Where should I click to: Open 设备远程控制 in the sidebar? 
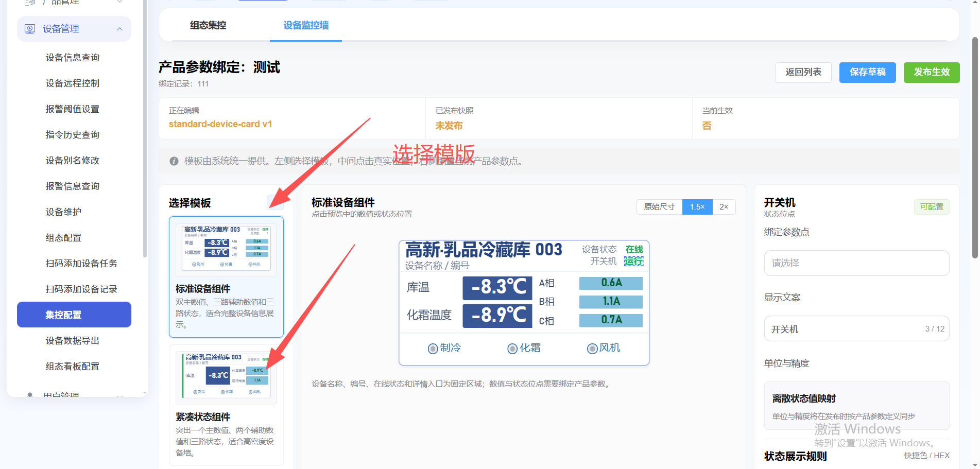pyautogui.click(x=73, y=83)
